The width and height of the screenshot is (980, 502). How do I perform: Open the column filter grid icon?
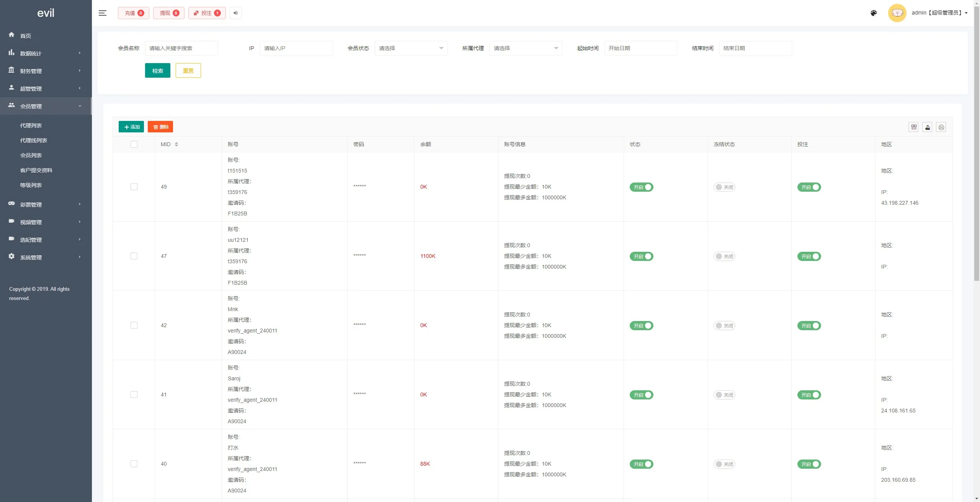coord(914,127)
